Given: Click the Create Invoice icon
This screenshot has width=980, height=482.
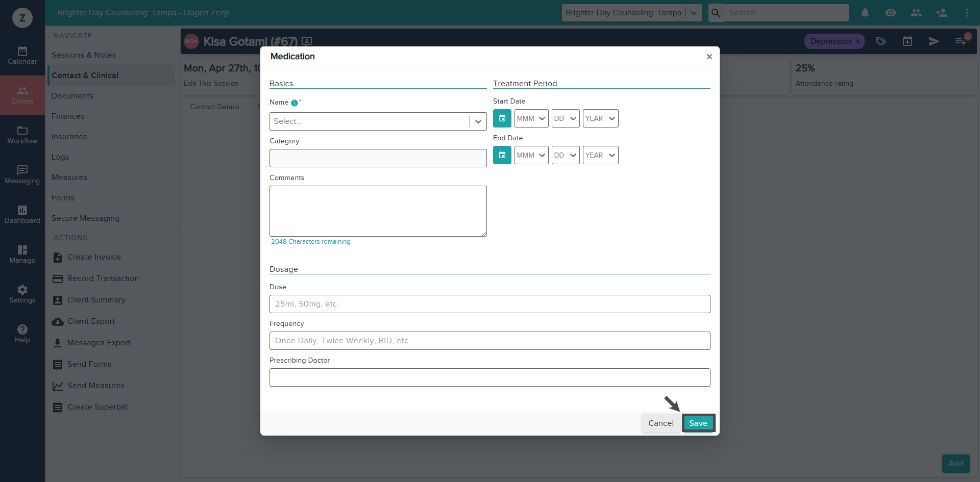Looking at the screenshot, I should pos(58,258).
